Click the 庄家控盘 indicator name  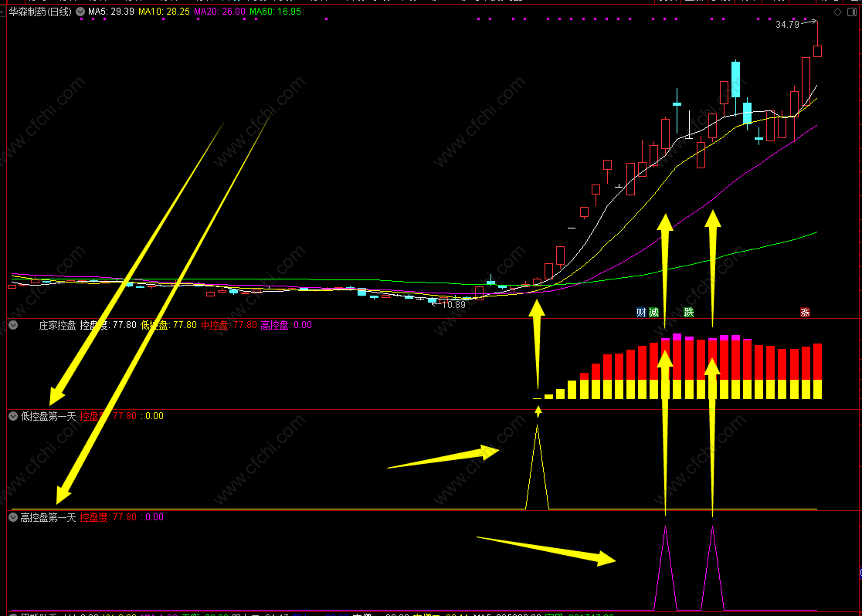click(x=57, y=325)
